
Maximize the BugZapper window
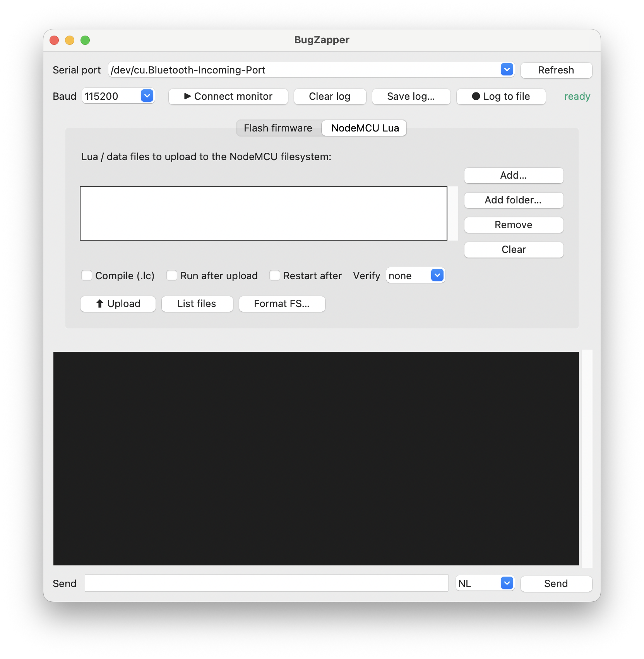click(85, 40)
